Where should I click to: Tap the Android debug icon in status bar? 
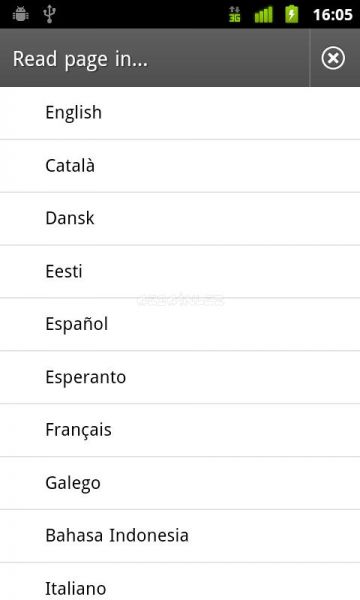[20, 14]
